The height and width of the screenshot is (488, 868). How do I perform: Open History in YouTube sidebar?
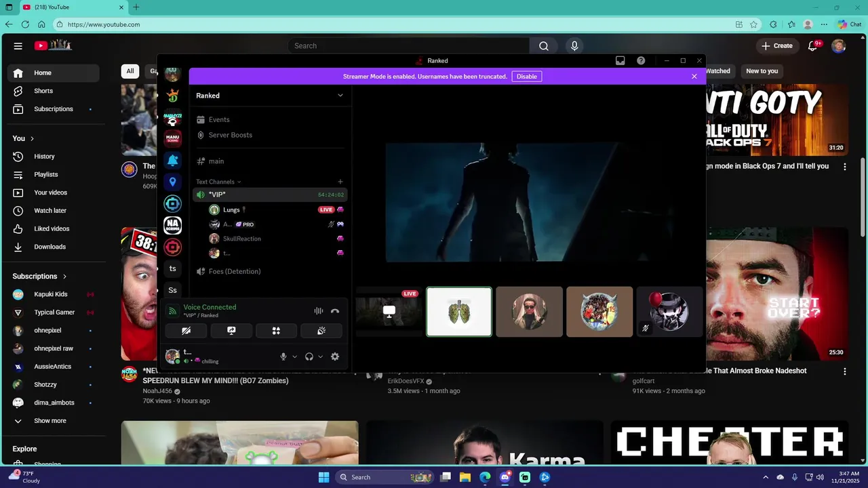coord(54,157)
